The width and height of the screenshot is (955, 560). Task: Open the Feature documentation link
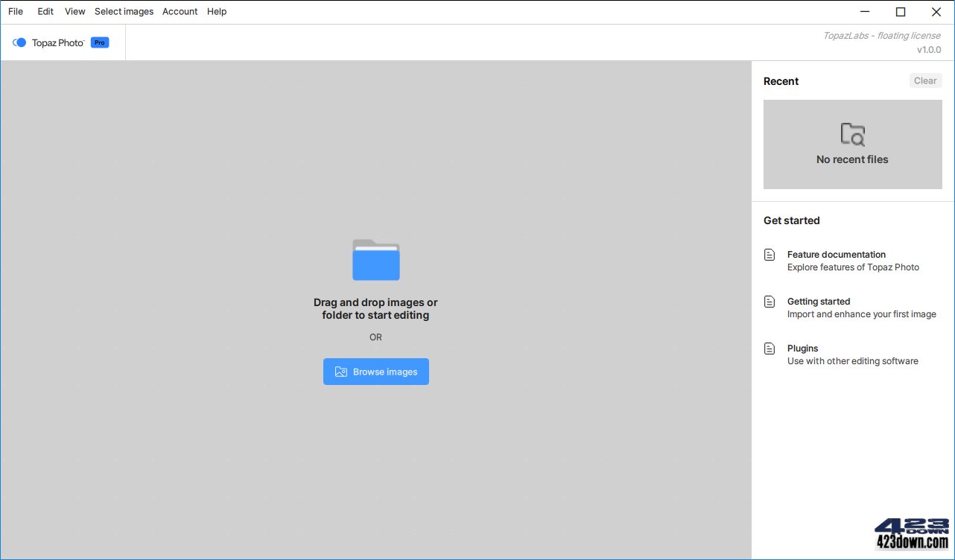pos(836,255)
